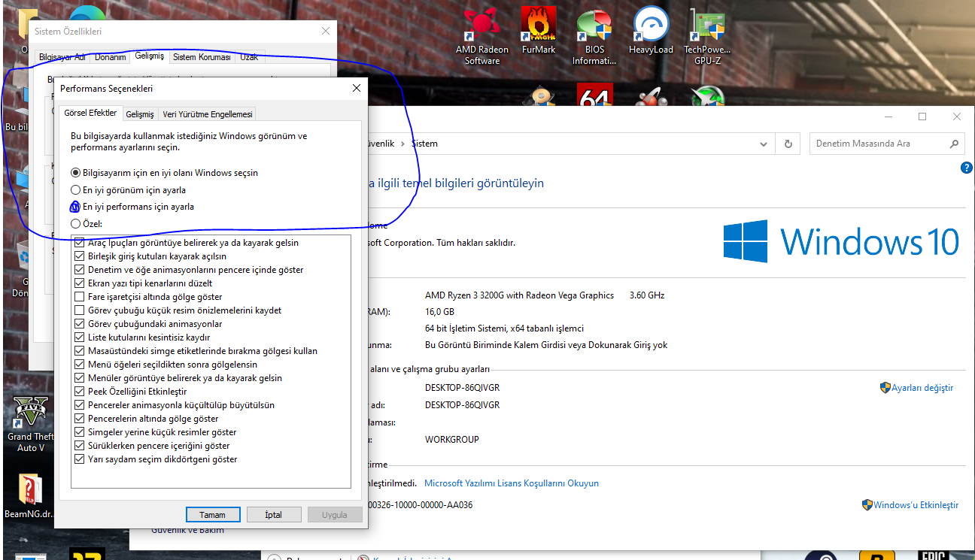Uncheck "Birleşik giriş kutuları kayarak açılsın"

[80, 256]
